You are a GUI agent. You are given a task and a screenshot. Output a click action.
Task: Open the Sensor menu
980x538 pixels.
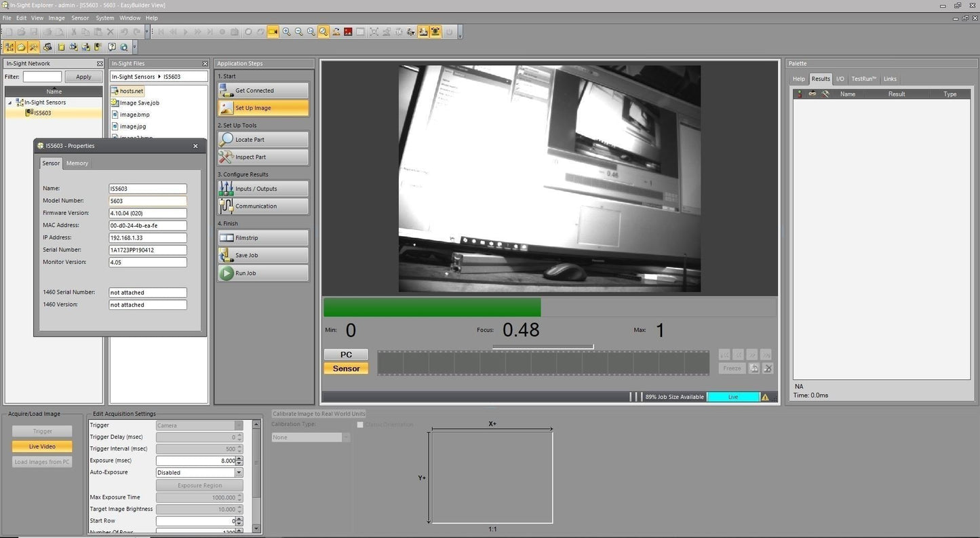pyautogui.click(x=79, y=18)
